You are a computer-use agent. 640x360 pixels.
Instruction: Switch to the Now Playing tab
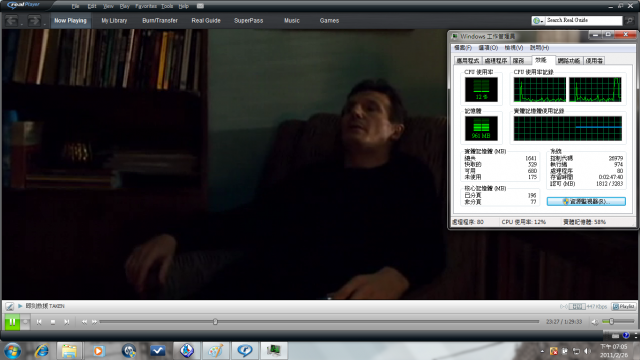point(70,20)
